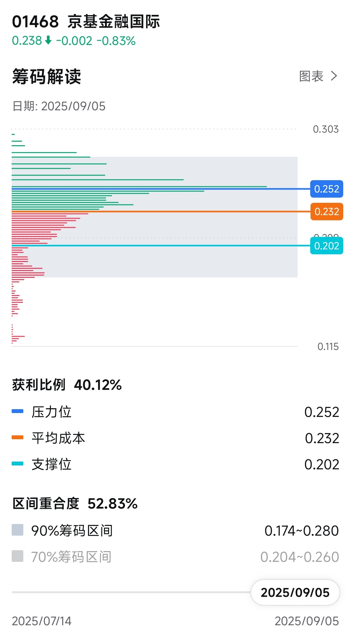Select the blue 压力位 legend marker
351x644 pixels.
(17, 411)
